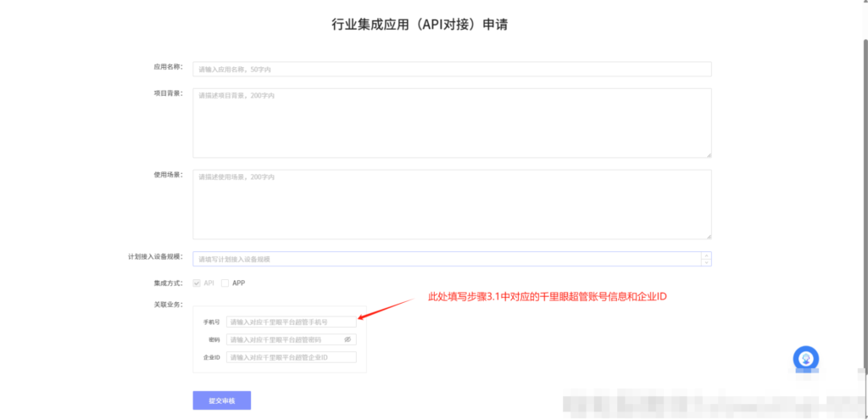This screenshot has width=868, height=420.
Task: Click the 行业集成应用（API对接）申请 heading
Action: (419, 25)
